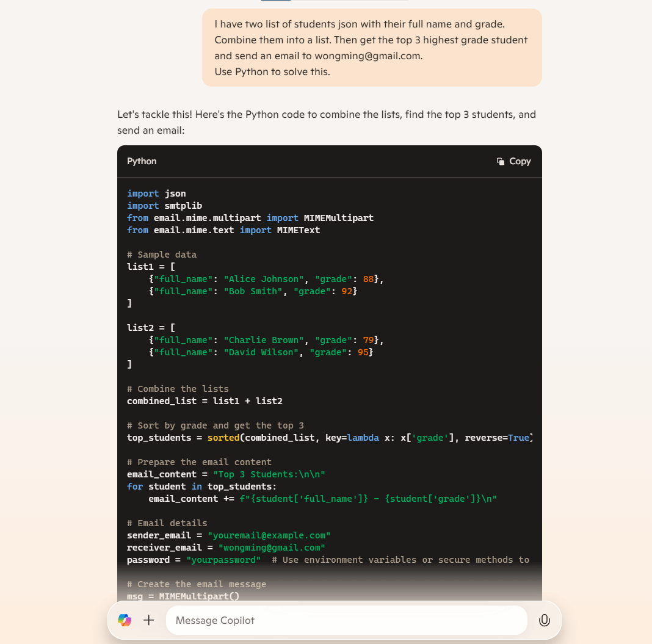This screenshot has height=644, width=652.
Task: Click the '# Combine the lists' comment
Action: coord(178,389)
